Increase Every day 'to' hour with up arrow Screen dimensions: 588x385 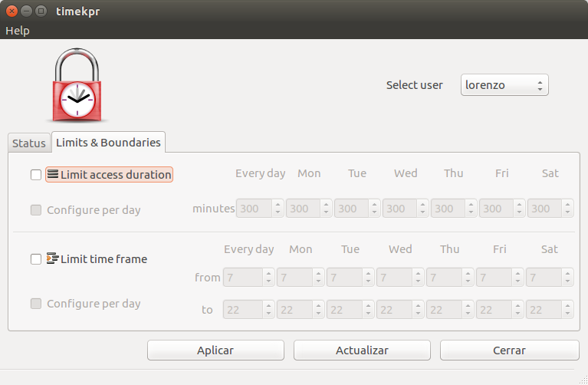pyautogui.click(x=268, y=306)
